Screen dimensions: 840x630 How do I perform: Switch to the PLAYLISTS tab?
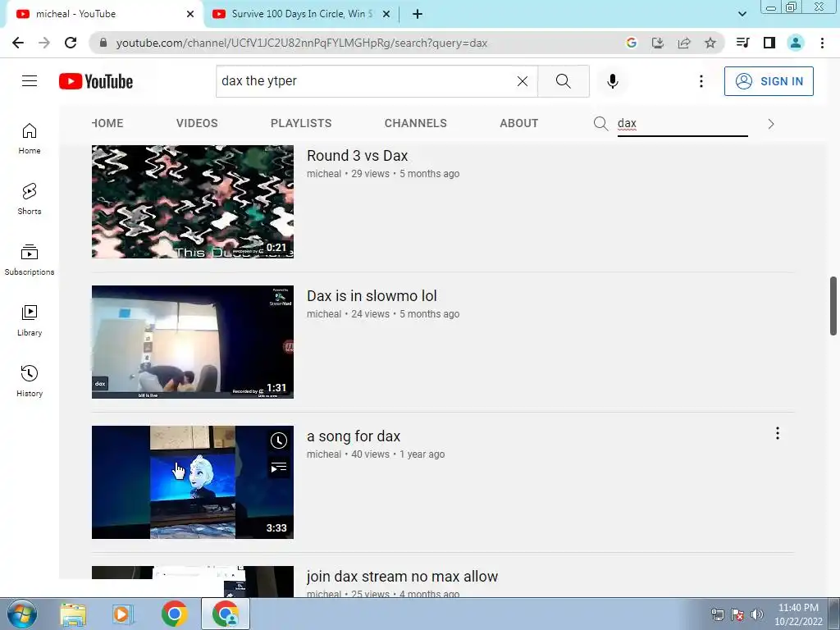(301, 123)
